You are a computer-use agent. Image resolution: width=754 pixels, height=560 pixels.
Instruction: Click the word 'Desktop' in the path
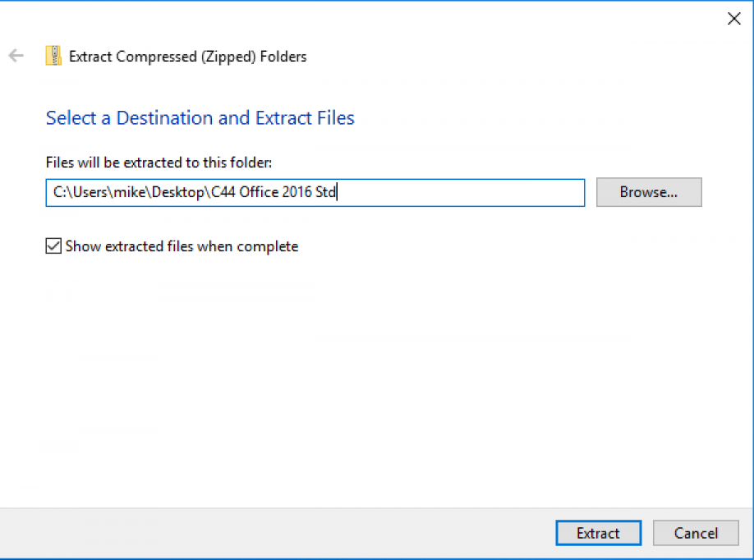(179, 193)
